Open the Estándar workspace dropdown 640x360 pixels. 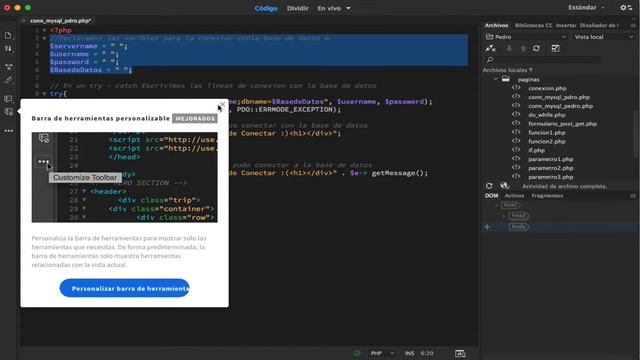(586, 8)
